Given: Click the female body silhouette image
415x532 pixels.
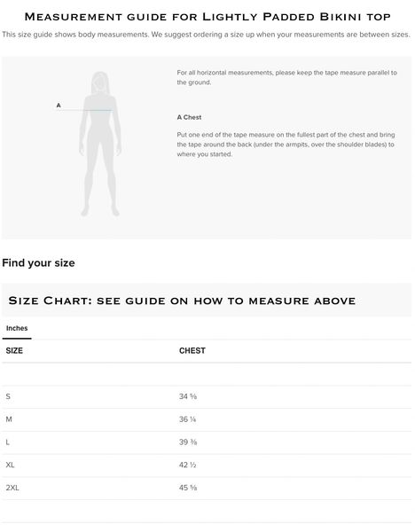Looking at the screenshot, I should (x=100, y=144).
